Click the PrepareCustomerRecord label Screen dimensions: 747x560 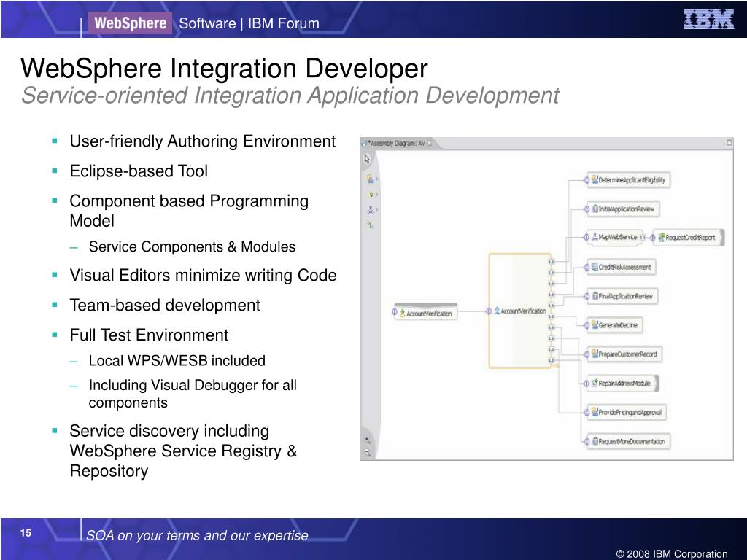627,354
